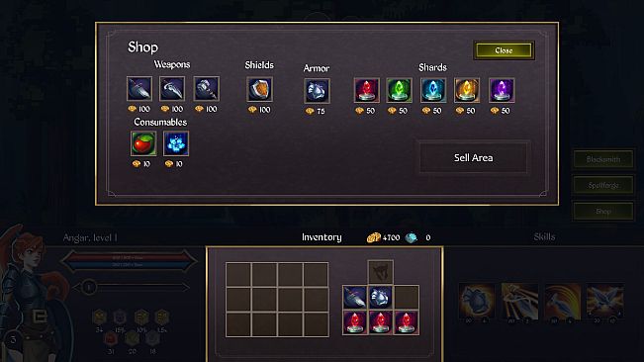The width and height of the screenshot is (644, 362).
Task: Buy the shield under Shields
Action: tap(259, 89)
